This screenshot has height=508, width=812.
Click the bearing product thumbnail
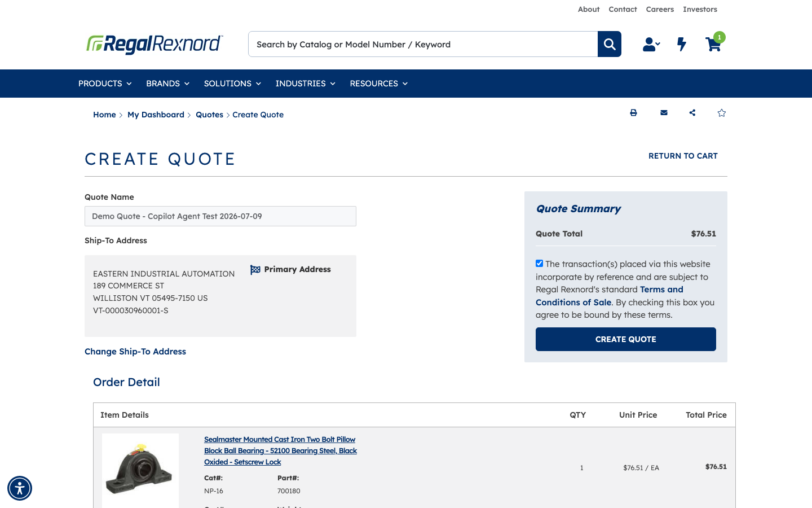click(140, 471)
